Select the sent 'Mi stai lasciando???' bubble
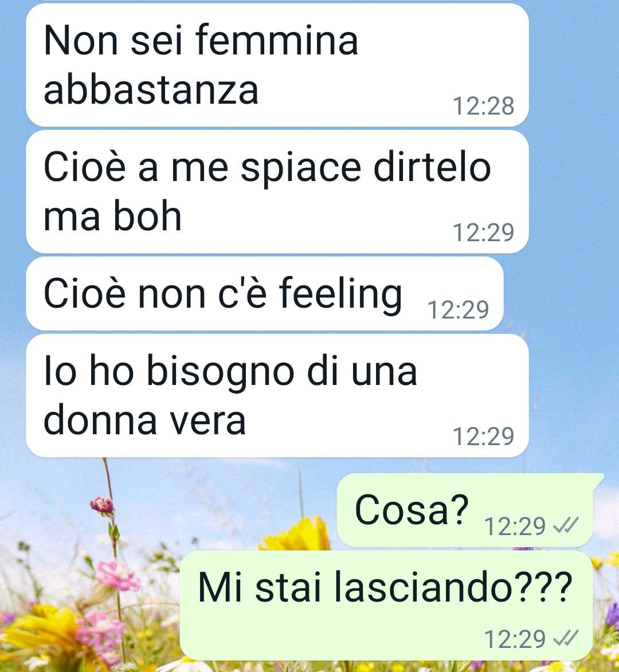The width and height of the screenshot is (619, 672). coord(386,606)
